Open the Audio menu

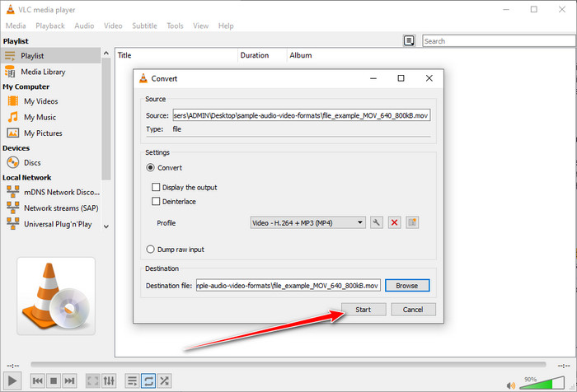[x=84, y=26]
